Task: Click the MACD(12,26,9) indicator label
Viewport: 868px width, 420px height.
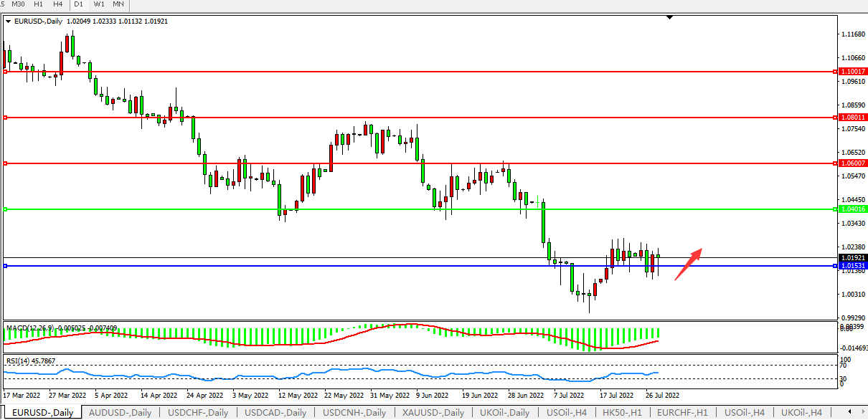Action: click(35, 328)
